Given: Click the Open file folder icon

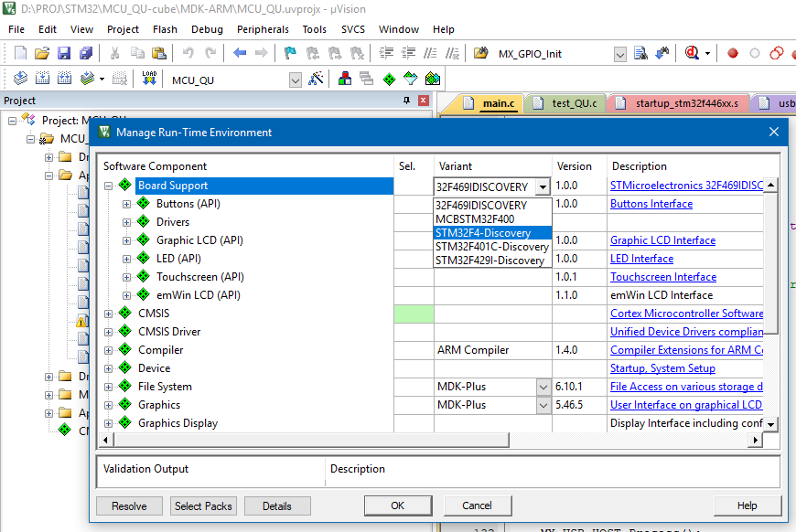Looking at the screenshot, I should (42, 53).
